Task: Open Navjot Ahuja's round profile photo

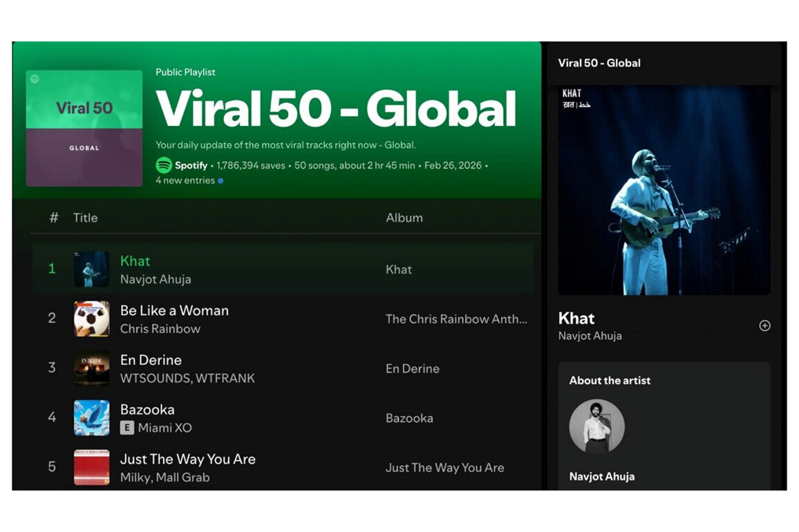Action: (x=596, y=426)
